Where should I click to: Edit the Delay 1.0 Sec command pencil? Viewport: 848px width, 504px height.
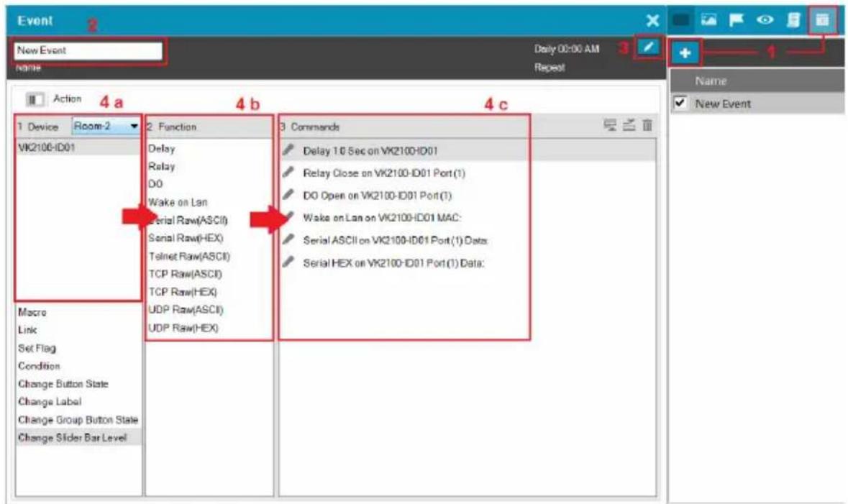pyautogui.click(x=288, y=150)
